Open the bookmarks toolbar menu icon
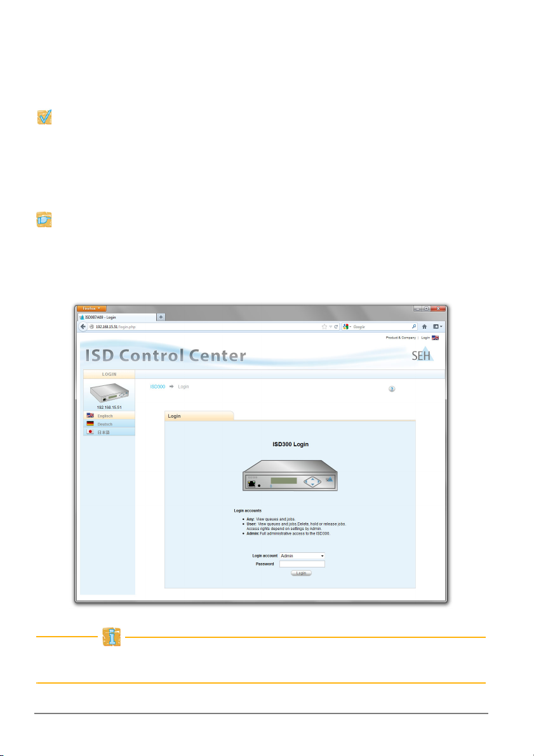534x756 pixels. (x=437, y=327)
